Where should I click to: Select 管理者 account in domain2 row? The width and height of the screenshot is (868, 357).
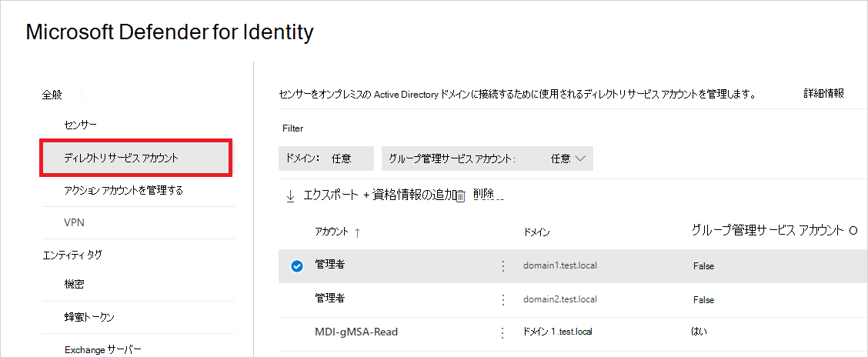[x=330, y=299]
